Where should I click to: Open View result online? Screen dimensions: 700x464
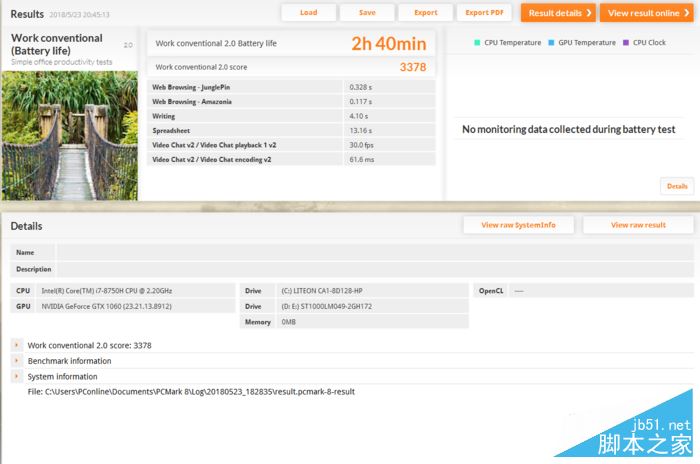[x=647, y=13]
